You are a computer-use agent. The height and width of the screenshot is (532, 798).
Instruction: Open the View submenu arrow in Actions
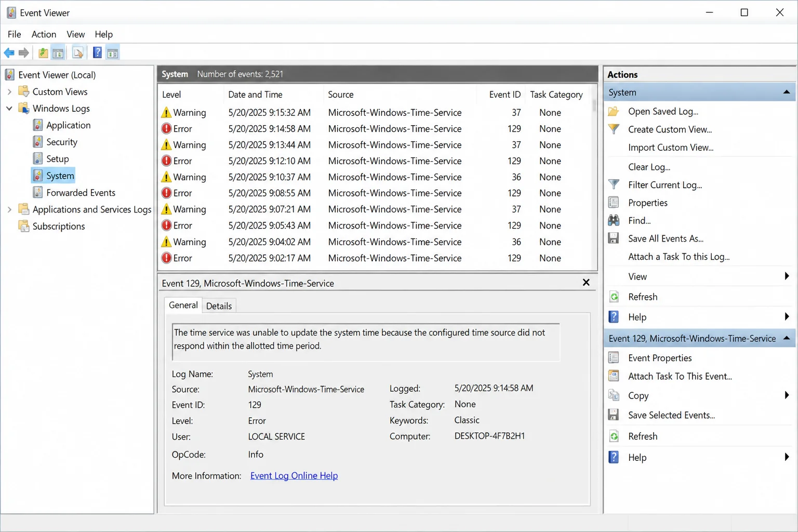pyautogui.click(x=787, y=276)
